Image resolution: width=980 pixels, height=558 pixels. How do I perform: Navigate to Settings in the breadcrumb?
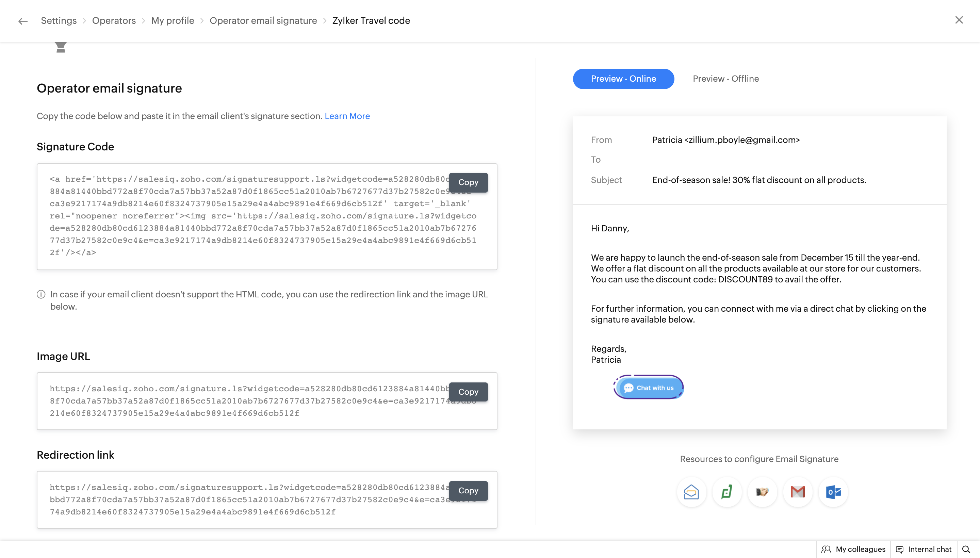pos(59,21)
